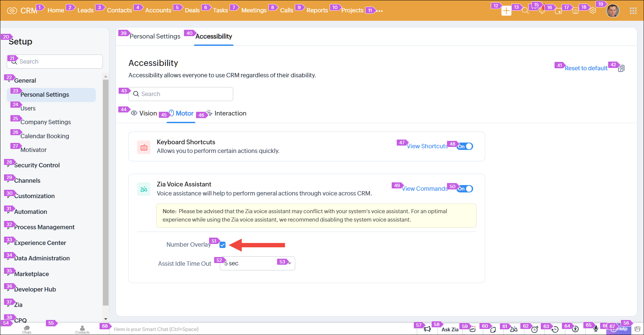Turn off the Keyboard Shortcuts toggle
Image resolution: width=644 pixels, height=335 pixels.
(465, 146)
